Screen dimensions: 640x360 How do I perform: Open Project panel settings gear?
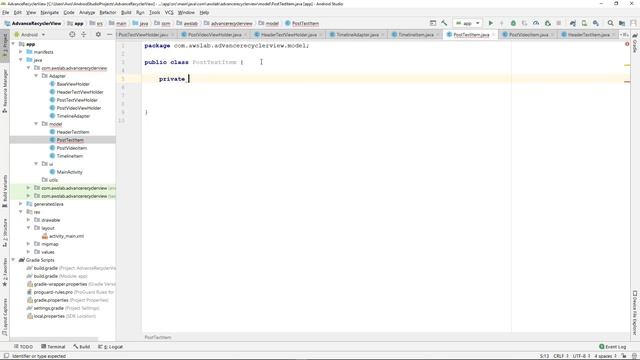pos(98,35)
